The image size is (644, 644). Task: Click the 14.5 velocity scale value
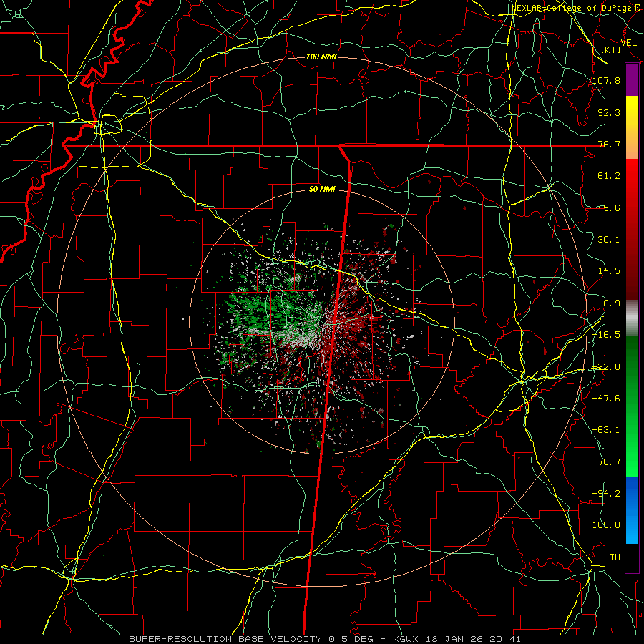click(609, 271)
